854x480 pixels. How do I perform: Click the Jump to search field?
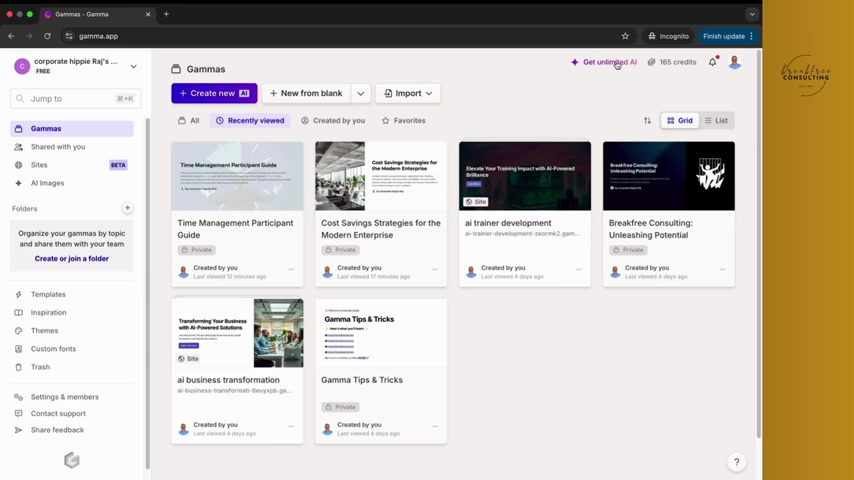(x=76, y=99)
